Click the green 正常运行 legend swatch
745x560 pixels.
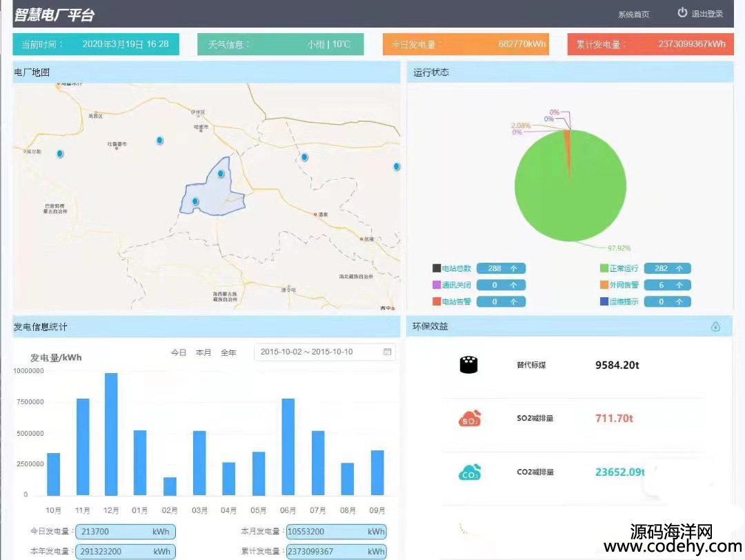(x=604, y=268)
